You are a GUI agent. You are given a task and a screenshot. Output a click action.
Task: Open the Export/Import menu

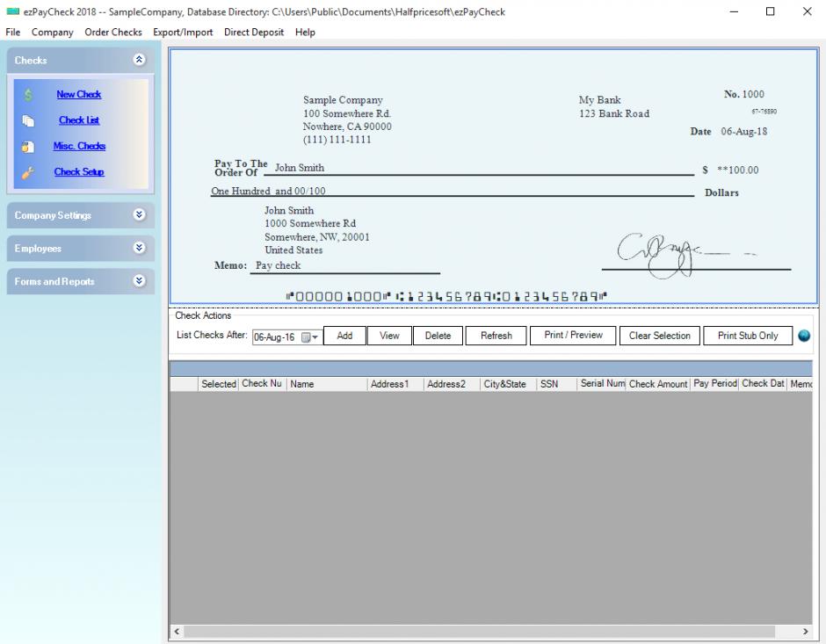click(183, 33)
